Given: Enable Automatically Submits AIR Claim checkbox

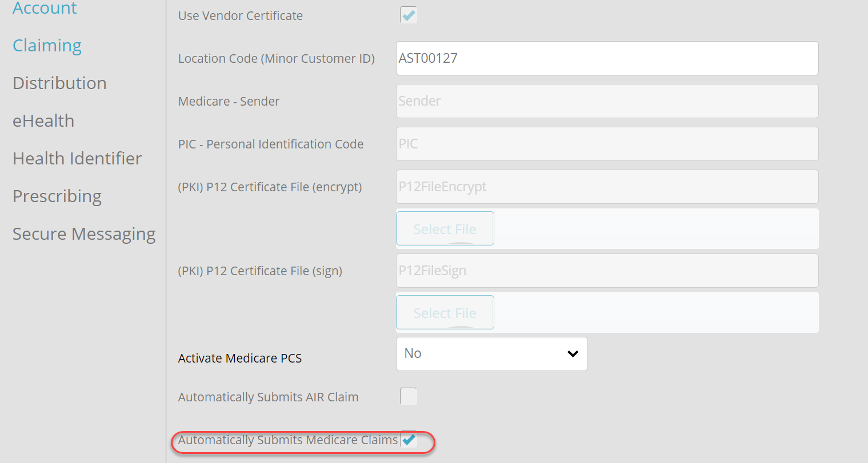Looking at the screenshot, I should [x=409, y=396].
